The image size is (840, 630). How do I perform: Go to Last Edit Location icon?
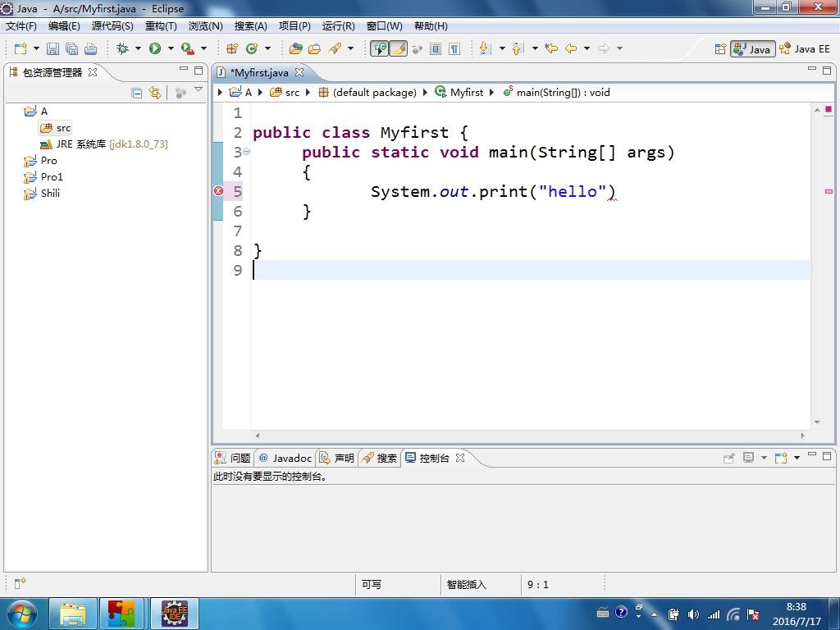551,48
